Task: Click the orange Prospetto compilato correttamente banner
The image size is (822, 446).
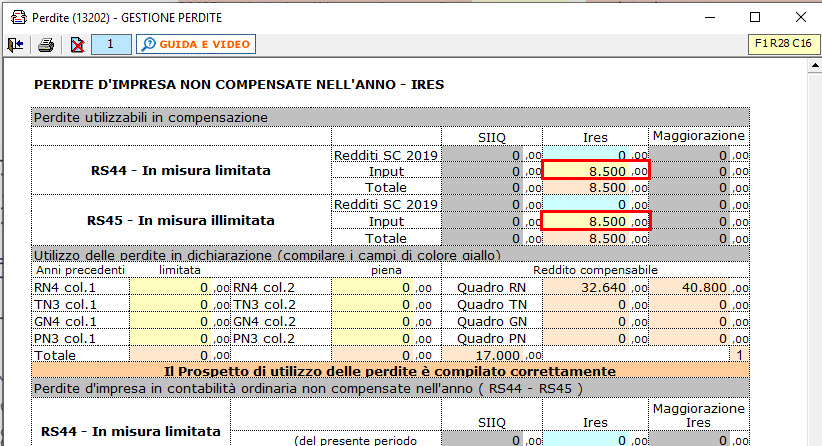Action: (390, 371)
